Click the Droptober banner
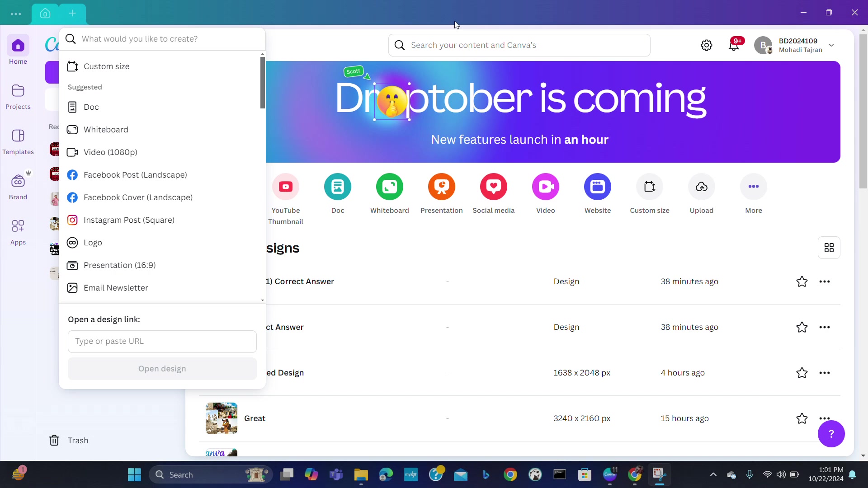 (552, 112)
